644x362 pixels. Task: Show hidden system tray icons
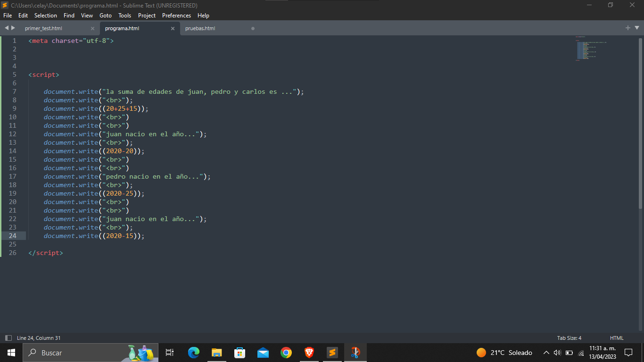(546, 353)
